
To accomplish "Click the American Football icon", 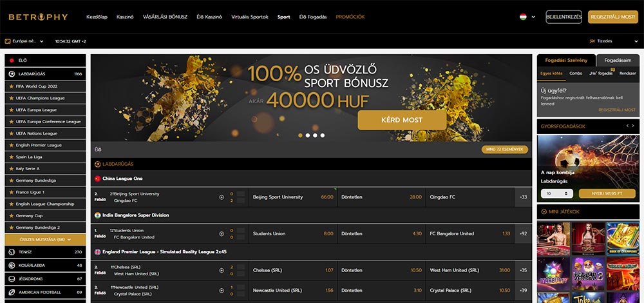I will click(11, 292).
